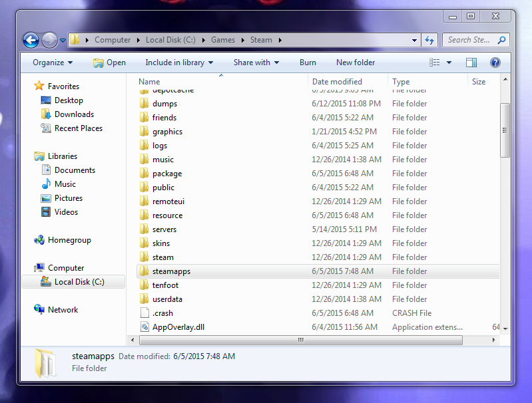This screenshot has height=403, width=532.
Task: Select the logs folder
Action: click(x=159, y=146)
